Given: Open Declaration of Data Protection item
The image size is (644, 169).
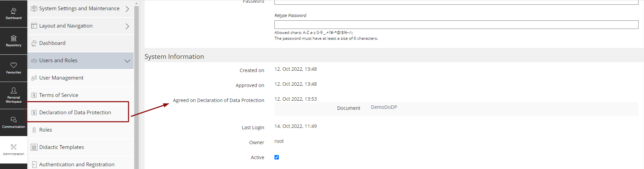Looking at the screenshot, I should click(75, 113).
